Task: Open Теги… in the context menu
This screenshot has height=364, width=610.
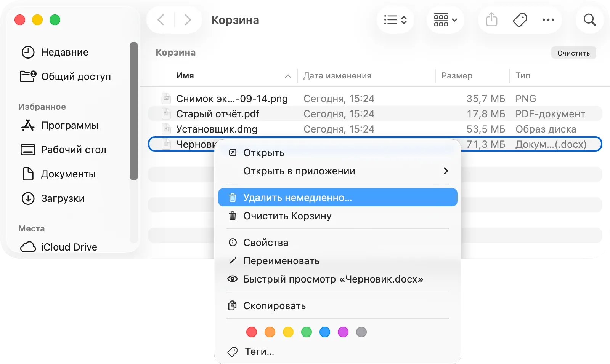Action: pos(337,351)
